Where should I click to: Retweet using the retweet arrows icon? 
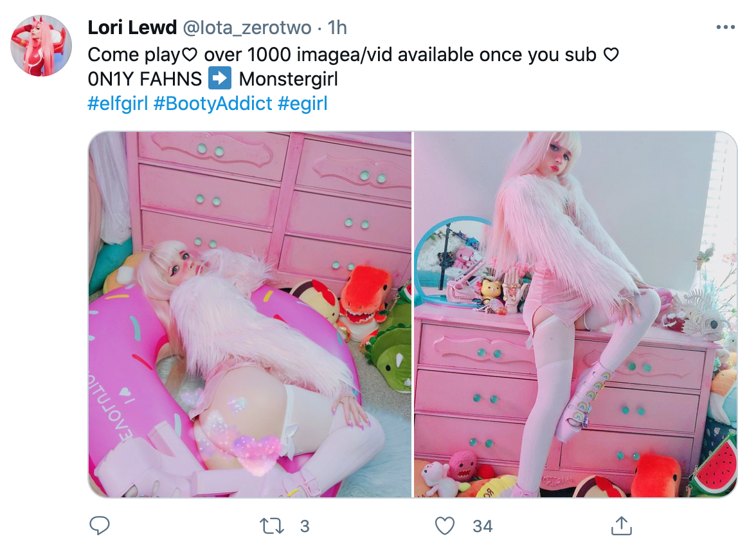[272, 526]
